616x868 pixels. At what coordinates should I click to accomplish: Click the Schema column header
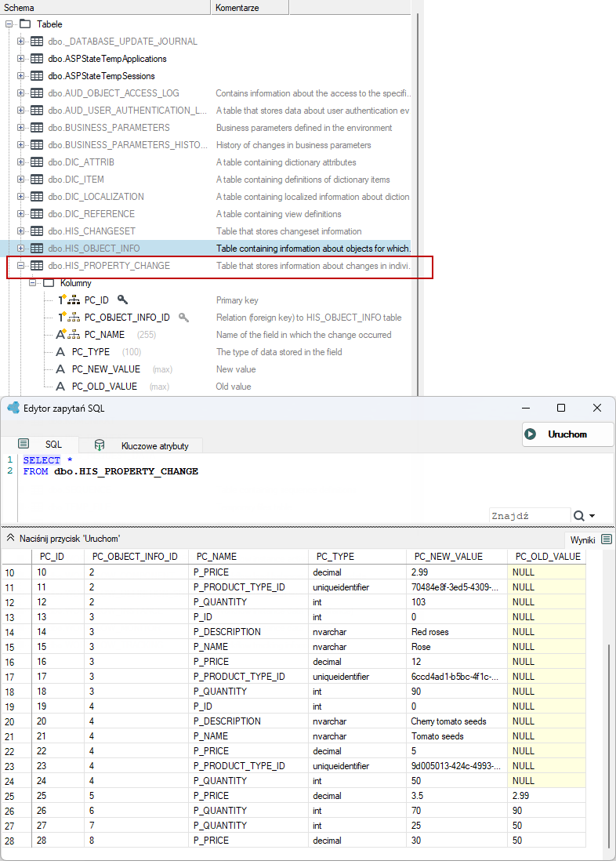coord(105,8)
